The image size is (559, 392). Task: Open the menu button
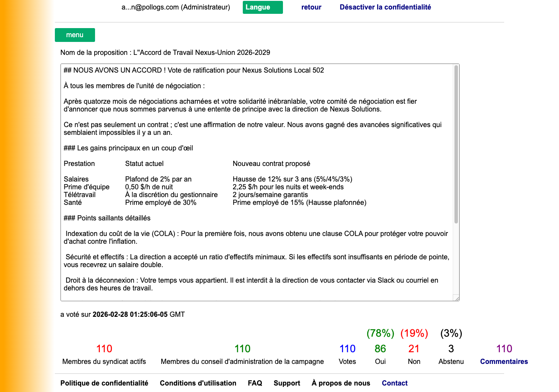[75, 35]
